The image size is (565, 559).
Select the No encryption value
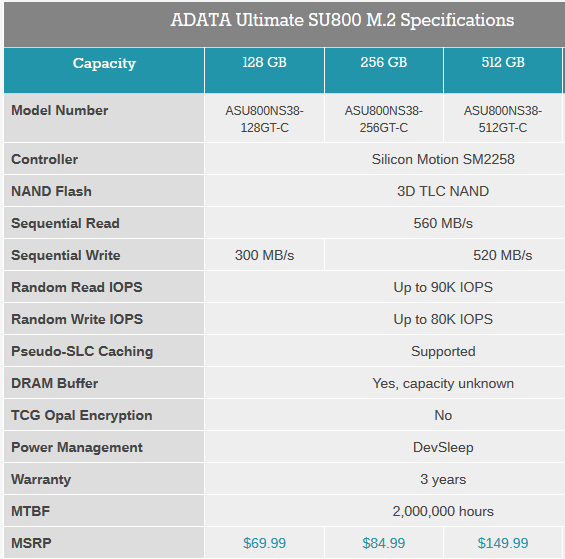[443, 415]
